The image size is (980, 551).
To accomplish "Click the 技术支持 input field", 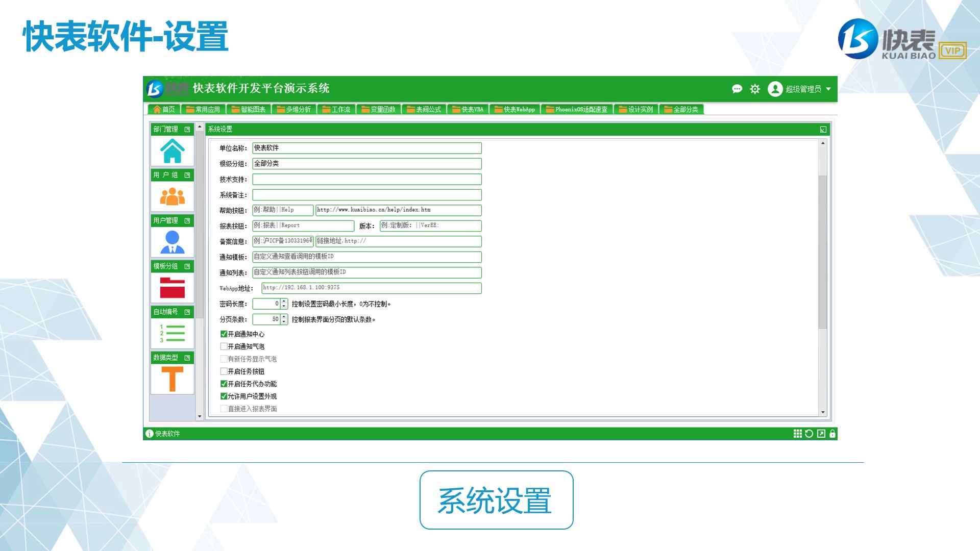I will pyautogui.click(x=367, y=180).
